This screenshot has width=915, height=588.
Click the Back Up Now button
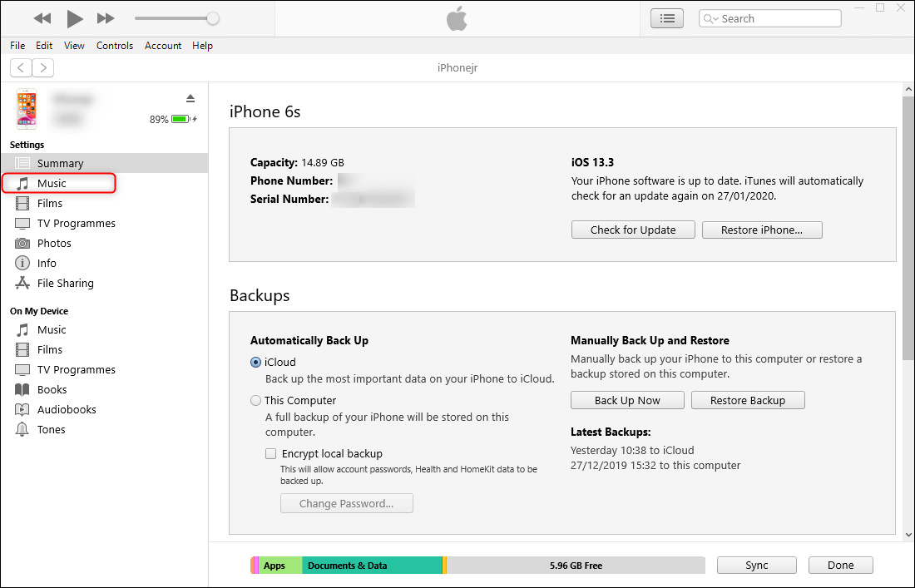click(x=627, y=400)
